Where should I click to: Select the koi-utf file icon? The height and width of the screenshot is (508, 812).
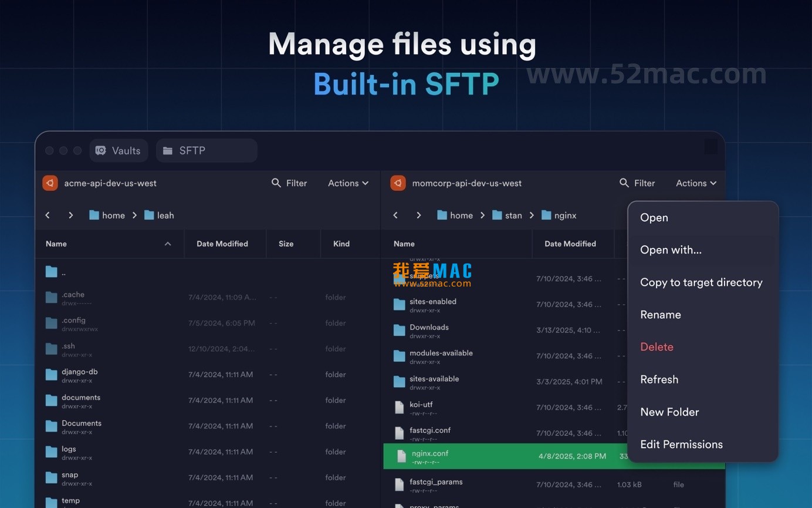pos(400,408)
